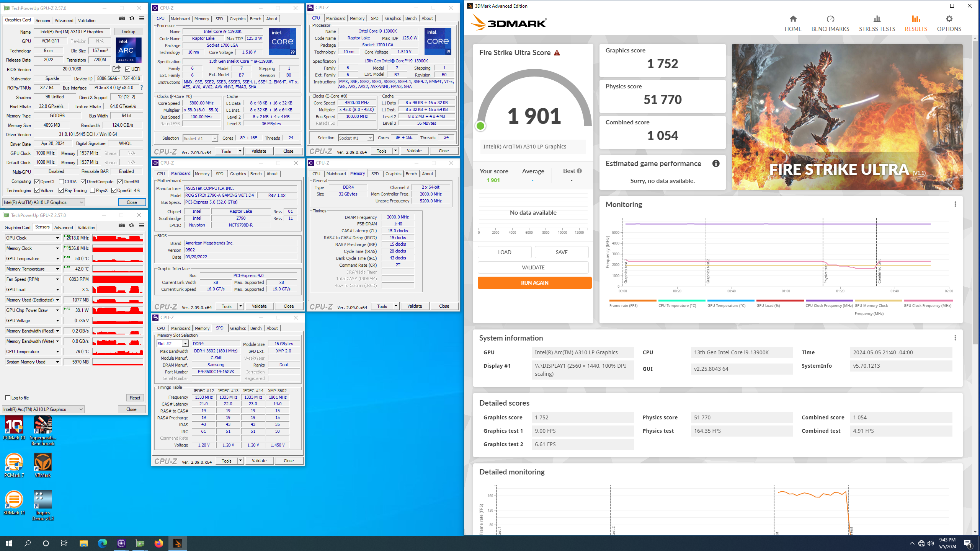The height and width of the screenshot is (551, 980).
Task: Toggle OpenCL checkbox in GPU-Z
Action: point(37,182)
